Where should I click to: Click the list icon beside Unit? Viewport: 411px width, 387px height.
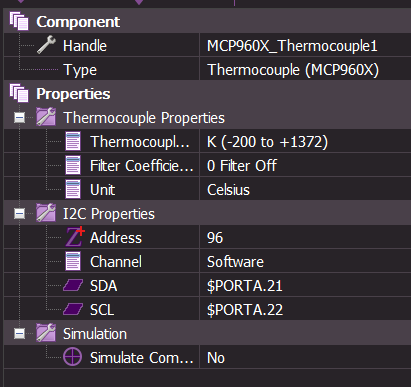[73, 190]
